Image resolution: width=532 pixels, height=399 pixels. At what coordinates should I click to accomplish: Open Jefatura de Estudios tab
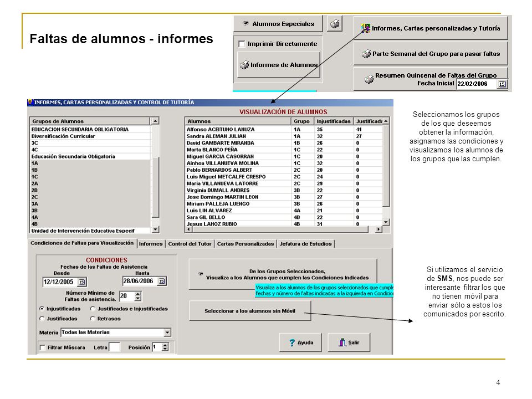click(305, 244)
